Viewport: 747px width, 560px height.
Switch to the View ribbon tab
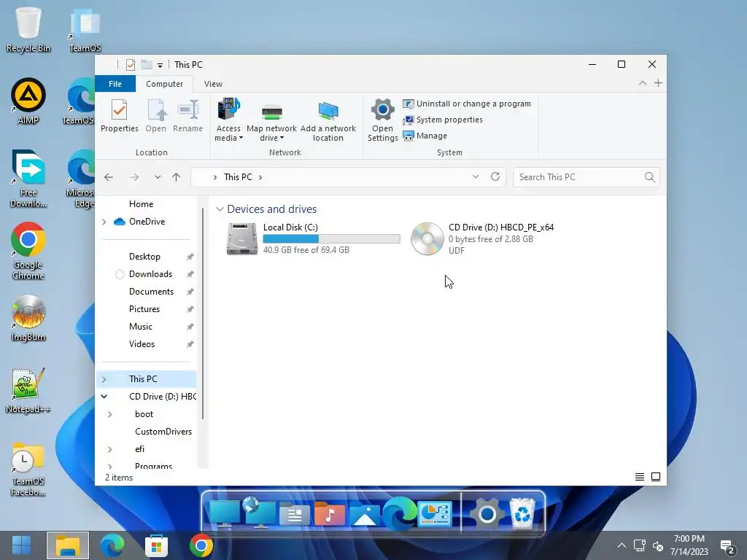[213, 84]
